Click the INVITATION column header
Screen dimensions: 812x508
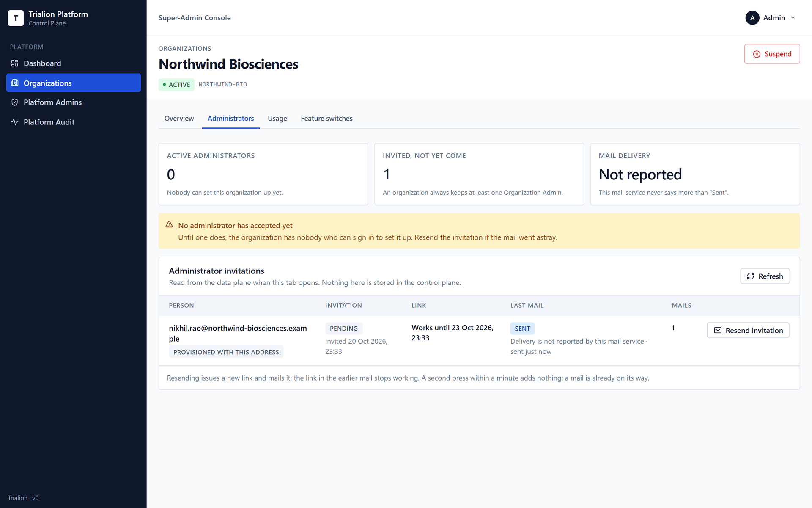click(343, 306)
